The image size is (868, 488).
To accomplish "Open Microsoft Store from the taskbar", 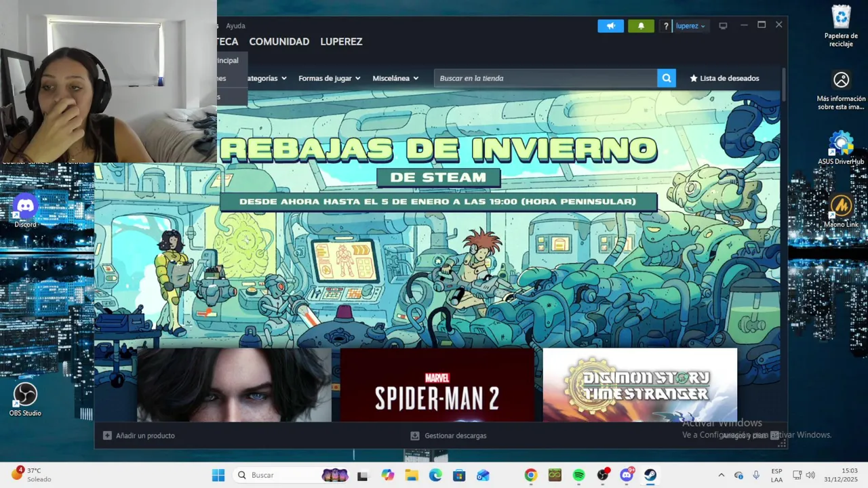I will pyautogui.click(x=459, y=475).
